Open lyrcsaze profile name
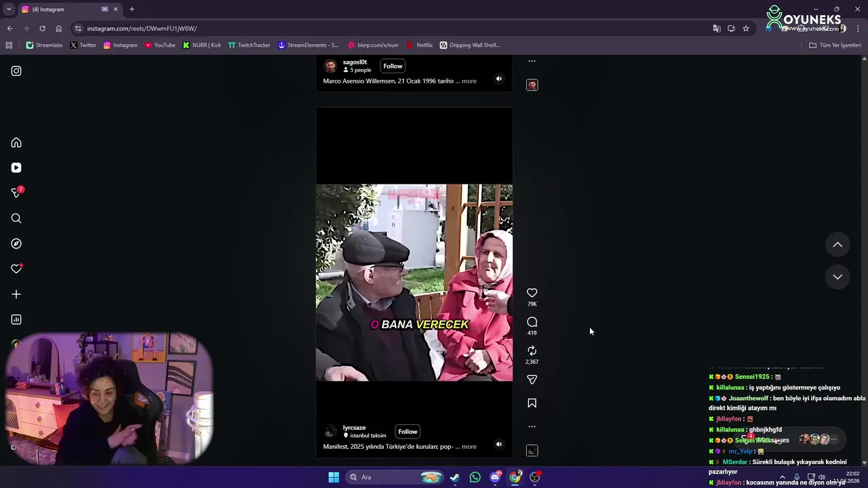 click(x=354, y=428)
